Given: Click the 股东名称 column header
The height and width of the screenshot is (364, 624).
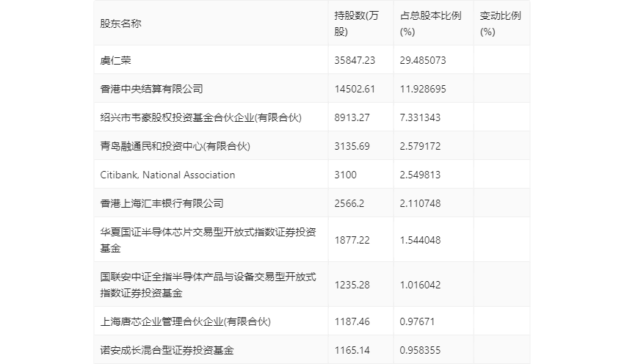Looking at the screenshot, I should click(120, 23).
